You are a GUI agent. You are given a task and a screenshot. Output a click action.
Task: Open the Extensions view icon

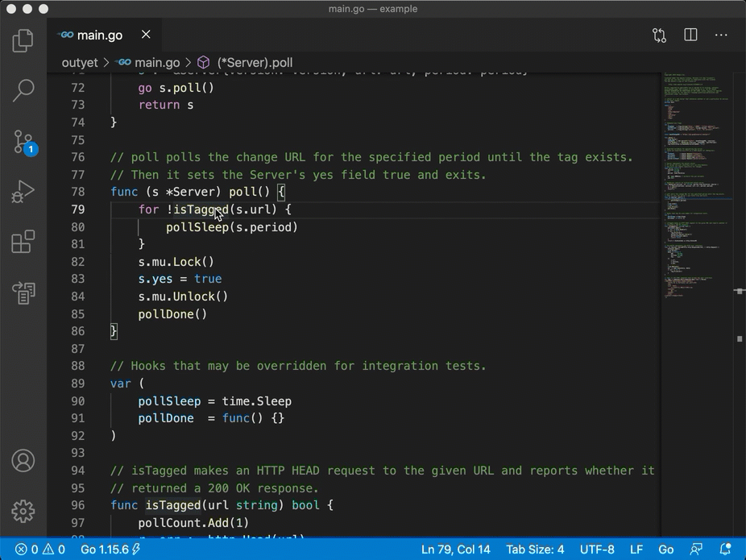click(x=23, y=242)
